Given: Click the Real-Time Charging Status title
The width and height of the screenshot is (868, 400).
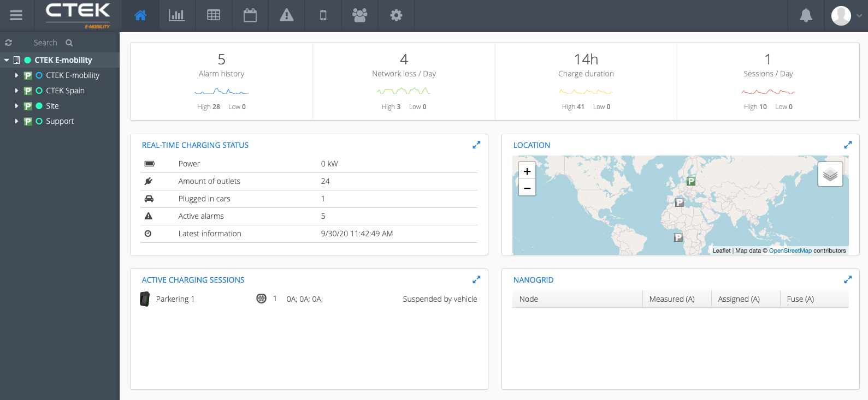Looking at the screenshot, I should point(195,145).
